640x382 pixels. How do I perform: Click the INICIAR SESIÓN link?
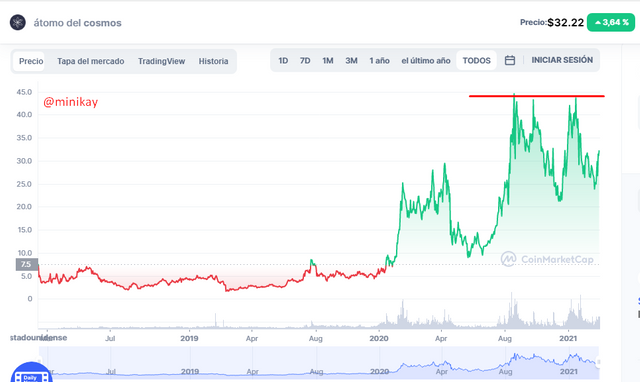click(x=562, y=60)
